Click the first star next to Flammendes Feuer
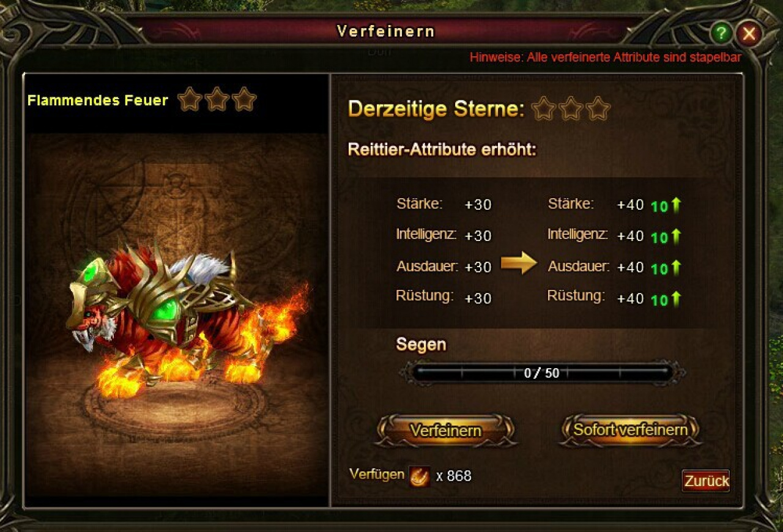783x532 pixels. point(190,99)
